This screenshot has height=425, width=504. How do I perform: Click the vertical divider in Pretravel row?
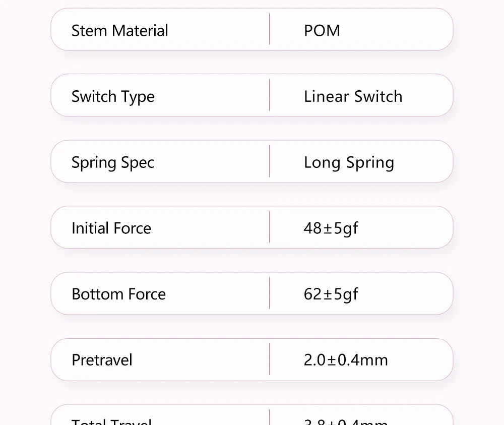[x=270, y=359]
